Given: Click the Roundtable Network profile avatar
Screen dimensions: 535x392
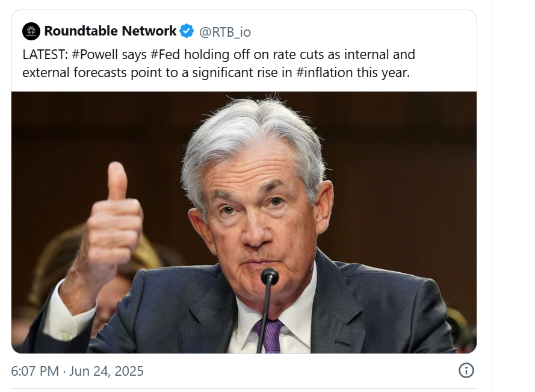Looking at the screenshot, I should coord(31,31).
